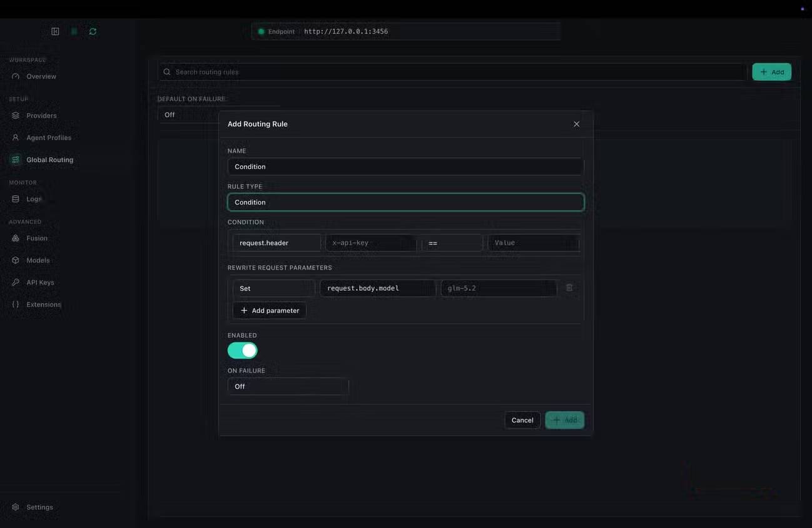Open the Models page
Viewport: 812px width, 528px height.
coord(38,260)
